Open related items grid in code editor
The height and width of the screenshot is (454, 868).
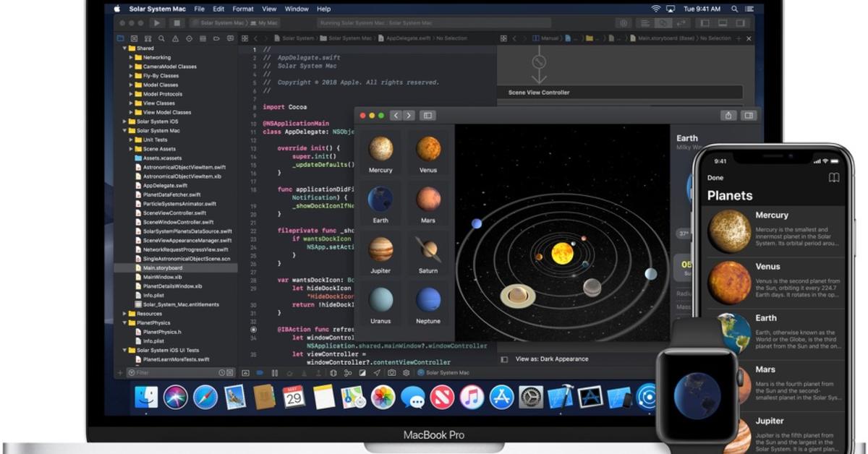pos(246,38)
